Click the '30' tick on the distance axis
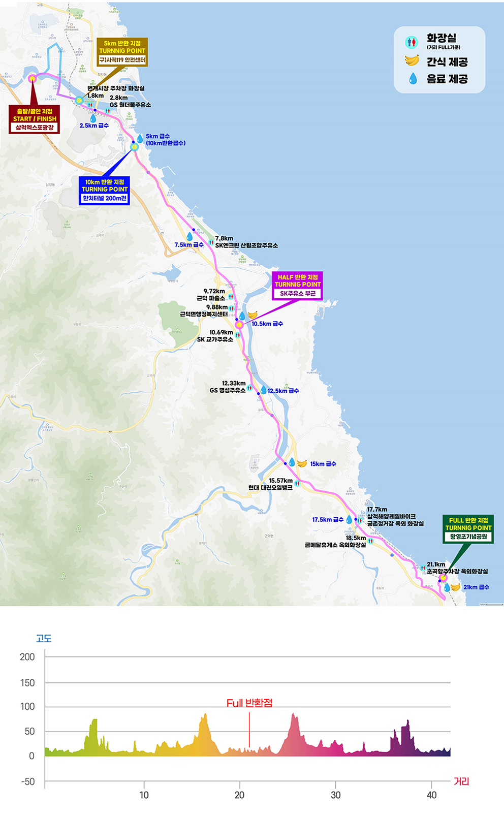The width and height of the screenshot is (504, 817). coord(336,795)
